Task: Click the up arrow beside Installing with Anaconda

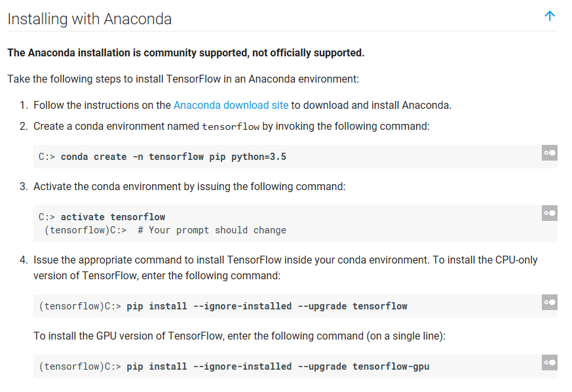Action: 550,16
